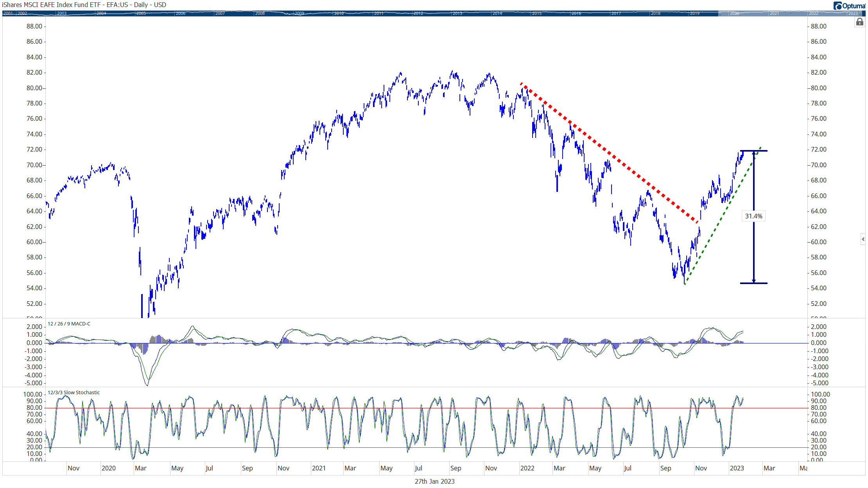Click 64.00 on the left price scale
Viewport: 868px width, 488px height.
(34, 211)
